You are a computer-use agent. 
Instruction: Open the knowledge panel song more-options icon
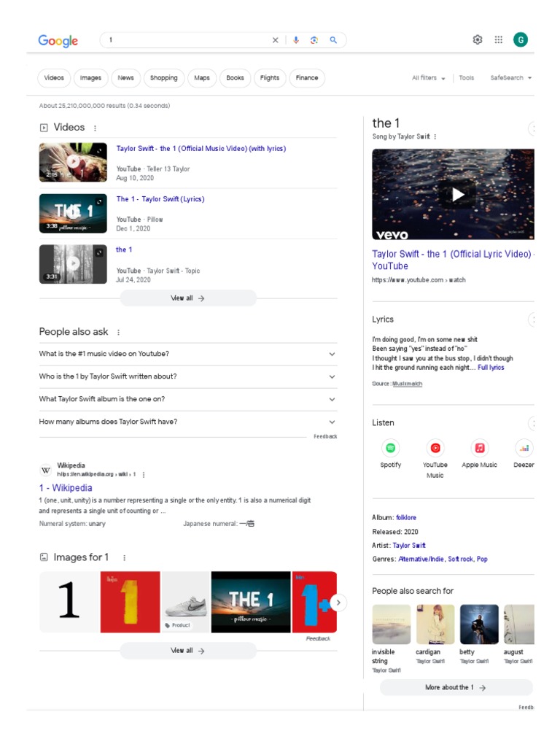click(x=435, y=136)
